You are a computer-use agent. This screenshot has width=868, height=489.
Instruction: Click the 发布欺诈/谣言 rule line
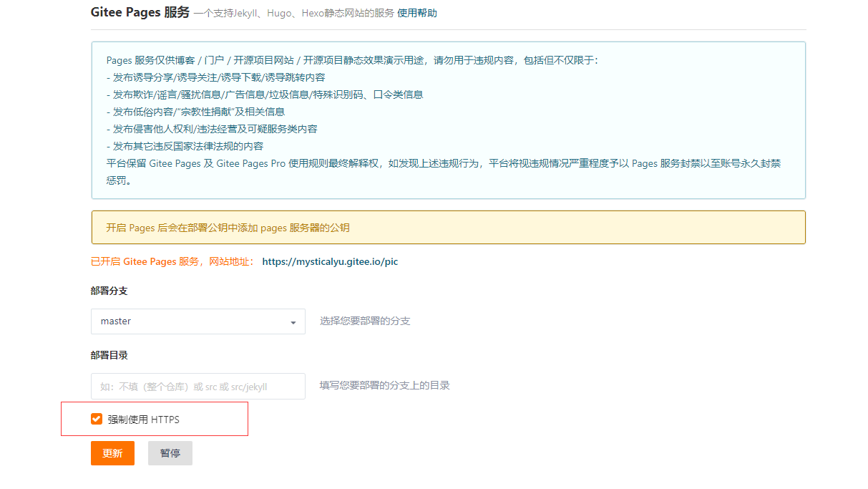tap(265, 95)
